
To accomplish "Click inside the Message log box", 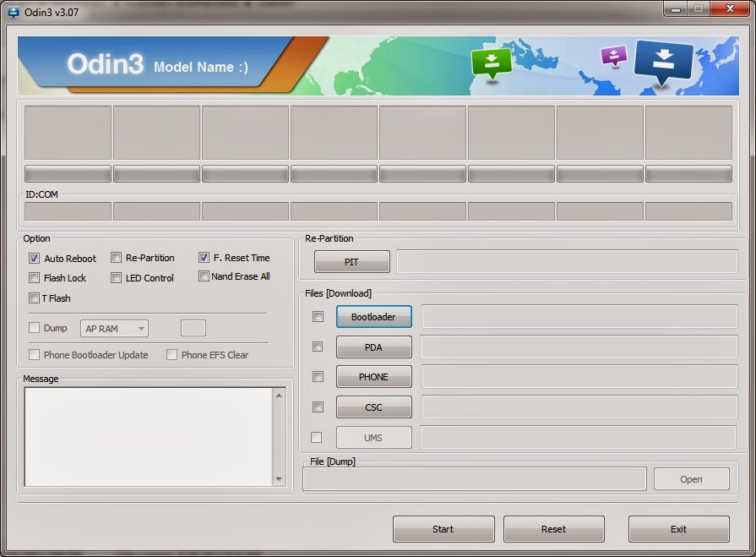I will [x=149, y=437].
